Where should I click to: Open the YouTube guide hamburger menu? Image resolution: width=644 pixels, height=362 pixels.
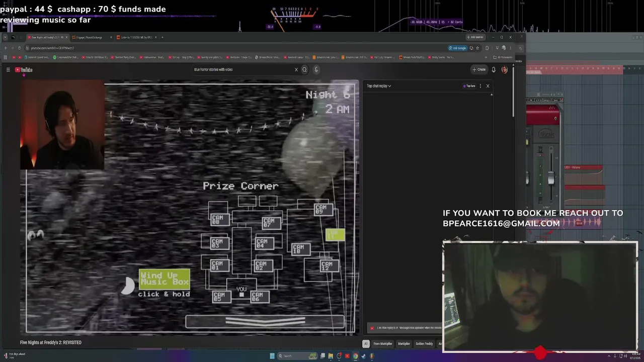[x=8, y=70]
